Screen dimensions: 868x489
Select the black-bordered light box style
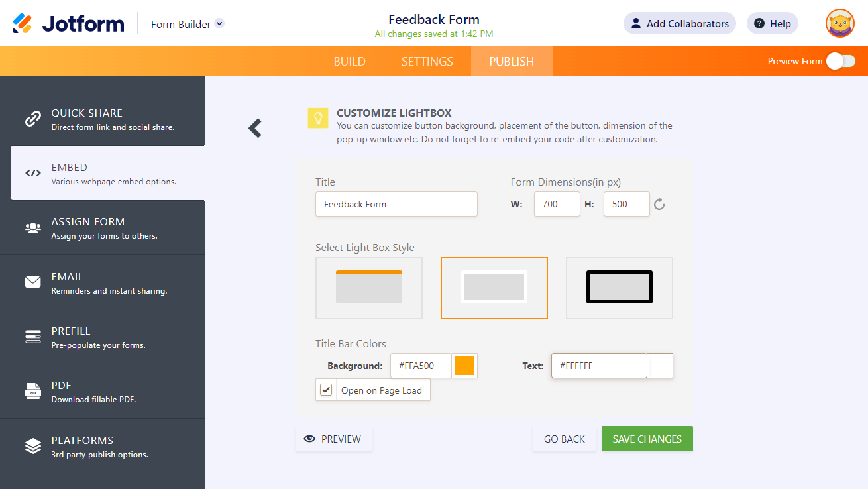619,288
